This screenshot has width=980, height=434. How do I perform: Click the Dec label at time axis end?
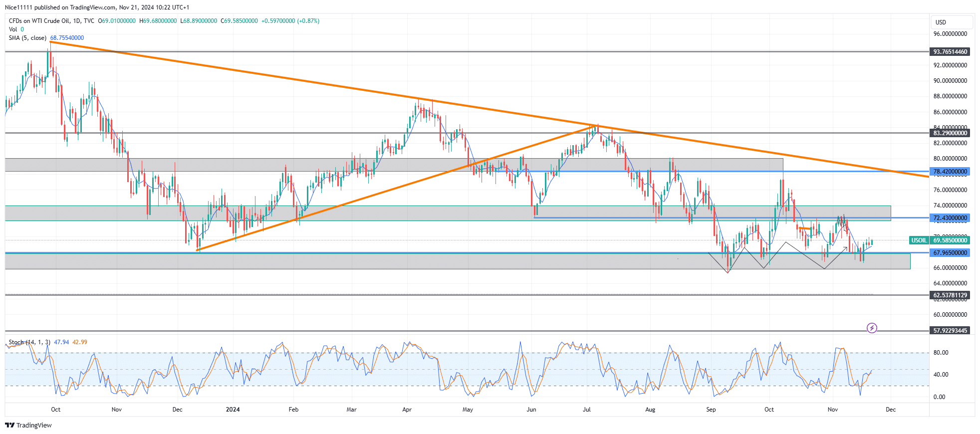891,410
